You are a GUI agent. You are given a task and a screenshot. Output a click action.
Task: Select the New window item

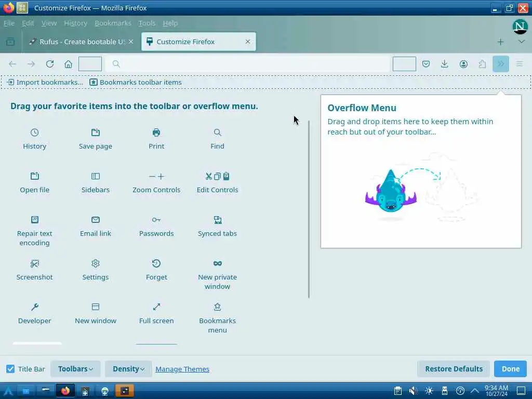[96, 314]
